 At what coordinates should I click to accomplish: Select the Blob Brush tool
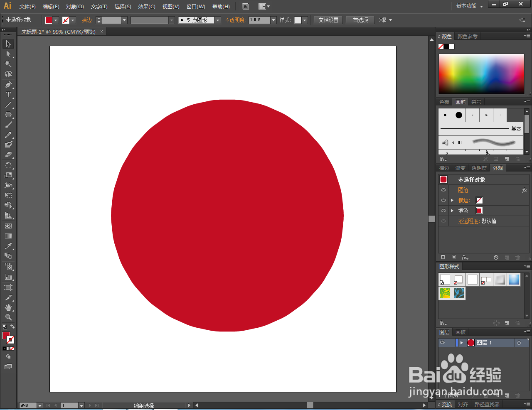pos(8,145)
